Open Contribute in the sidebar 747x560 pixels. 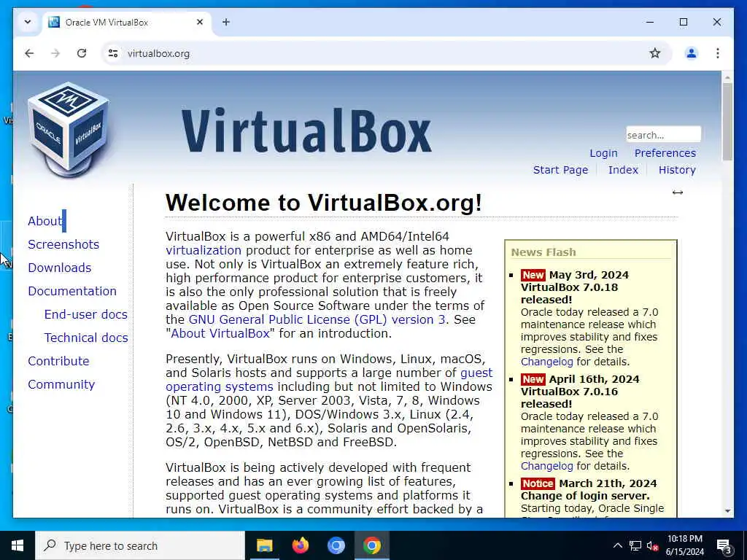[58, 361]
